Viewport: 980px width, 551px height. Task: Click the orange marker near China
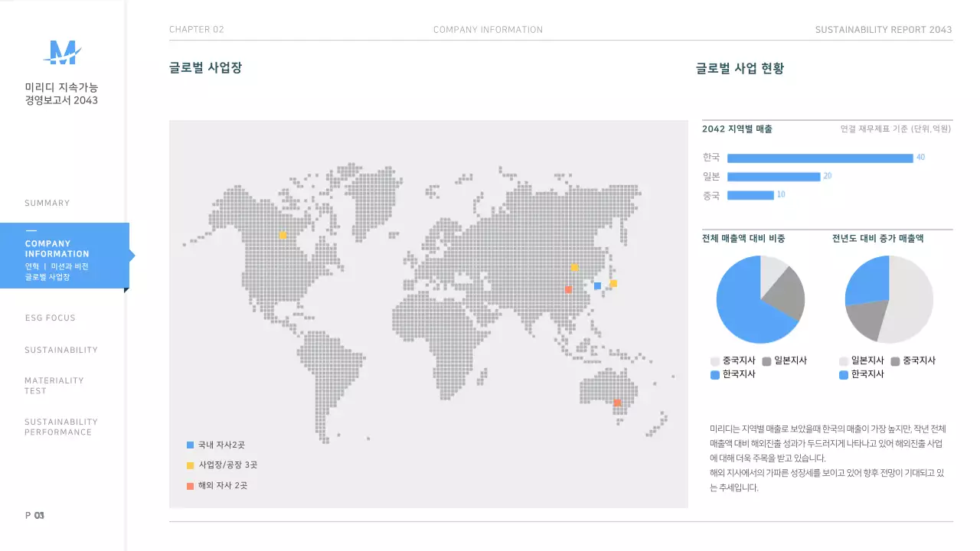[x=569, y=289]
